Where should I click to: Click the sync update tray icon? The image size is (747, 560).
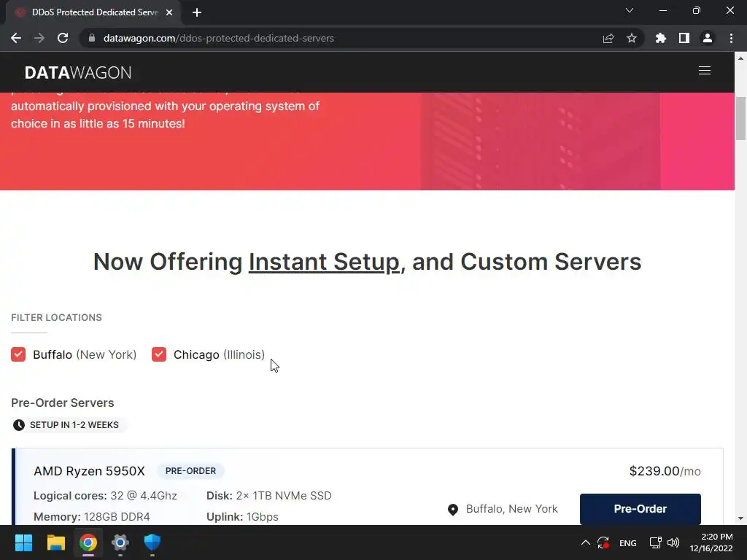(x=603, y=542)
